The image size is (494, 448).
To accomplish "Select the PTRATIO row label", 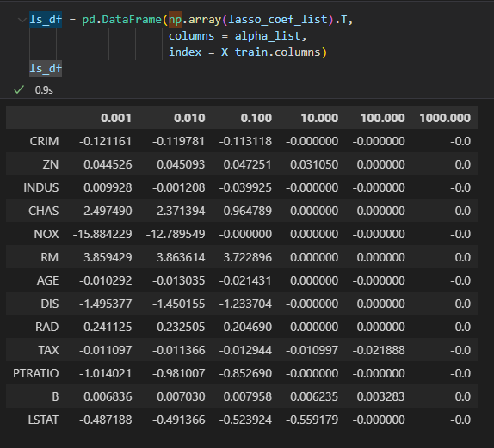I will (36, 373).
